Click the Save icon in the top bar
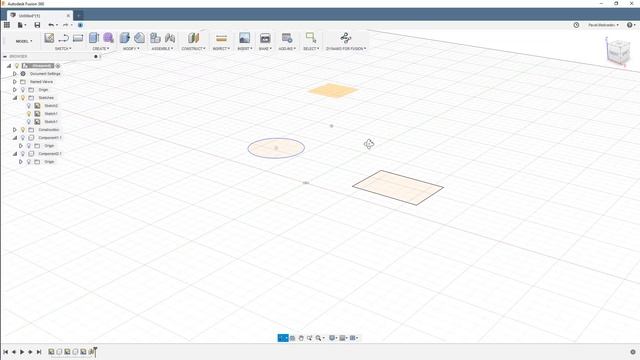This screenshot has width=640, height=360. pyautogui.click(x=37, y=25)
